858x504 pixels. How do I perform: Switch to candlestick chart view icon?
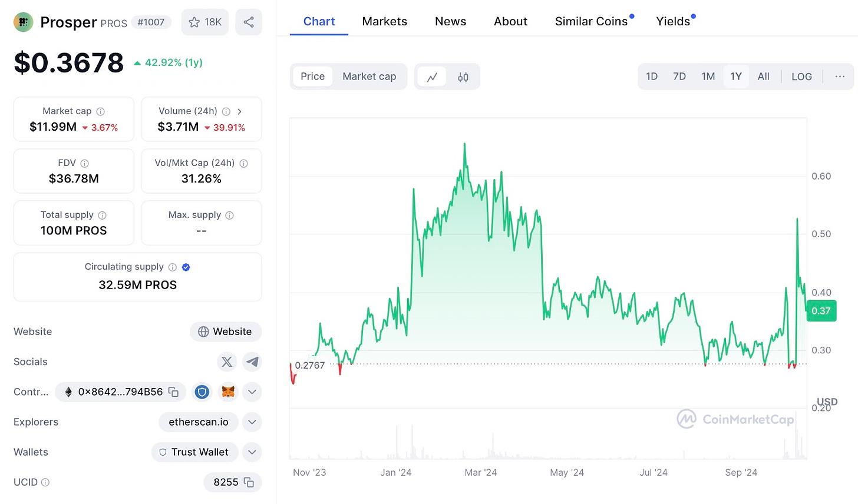(463, 77)
